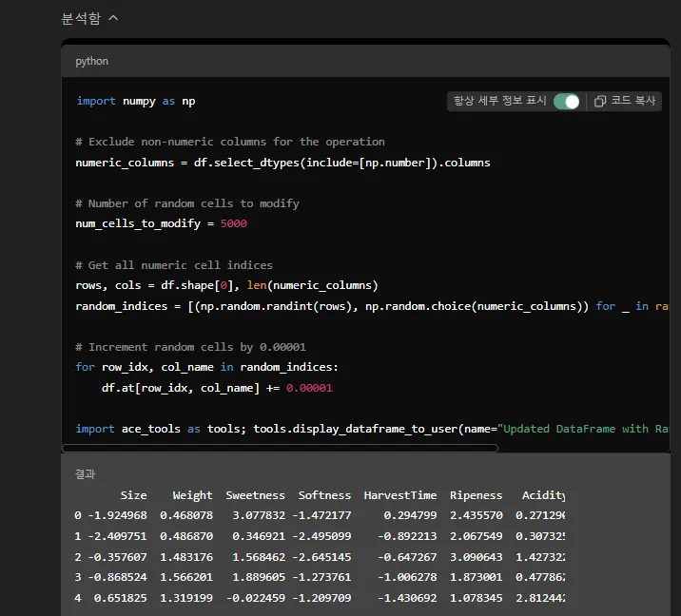Collapse the 분석함 section chevron

[x=114, y=18]
